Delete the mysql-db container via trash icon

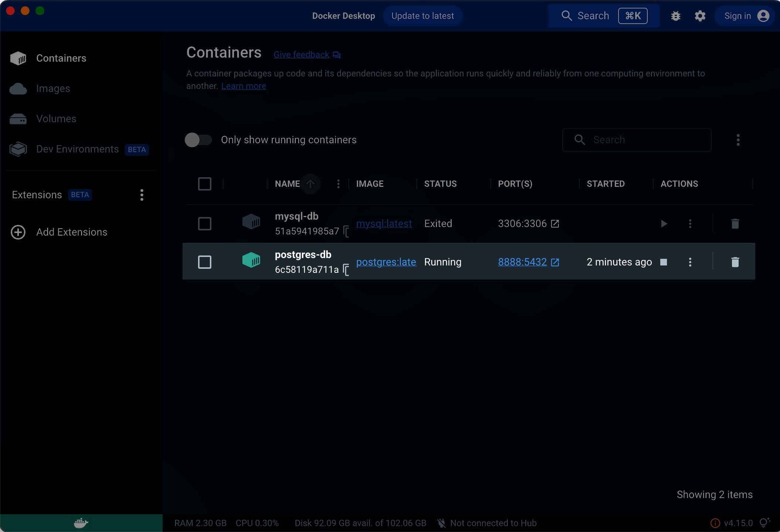click(735, 224)
